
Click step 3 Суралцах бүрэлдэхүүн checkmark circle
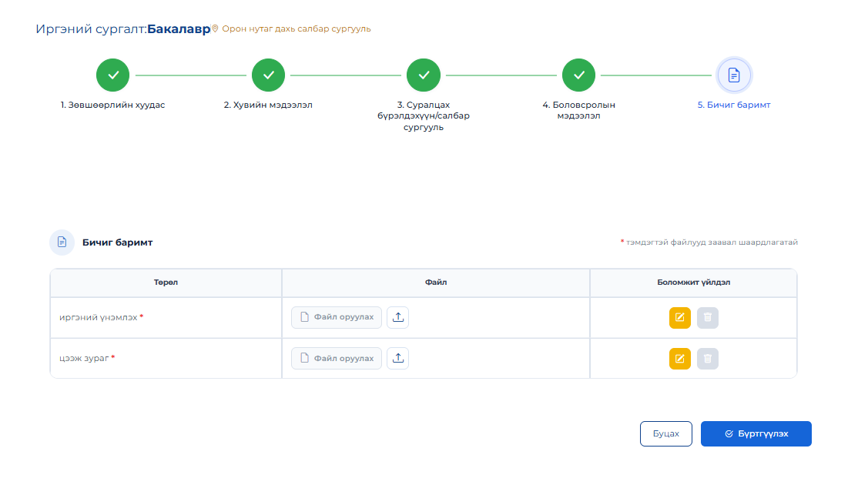(424, 75)
